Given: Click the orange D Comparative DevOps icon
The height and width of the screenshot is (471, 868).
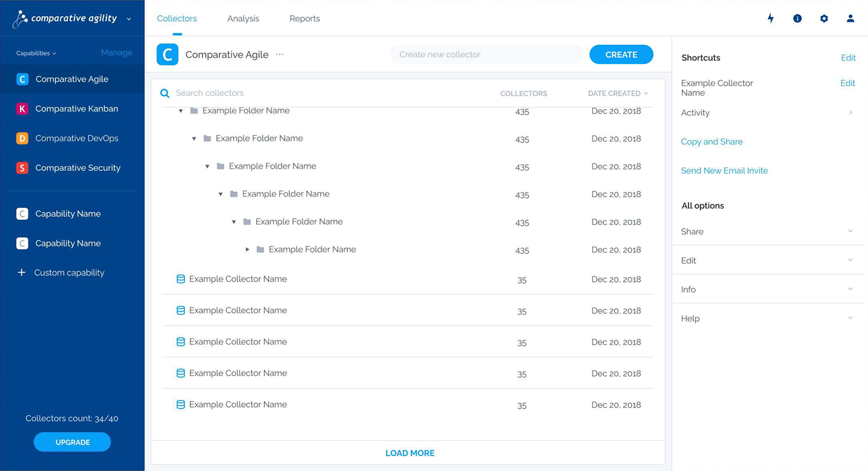Looking at the screenshot, I should point(22,138).
